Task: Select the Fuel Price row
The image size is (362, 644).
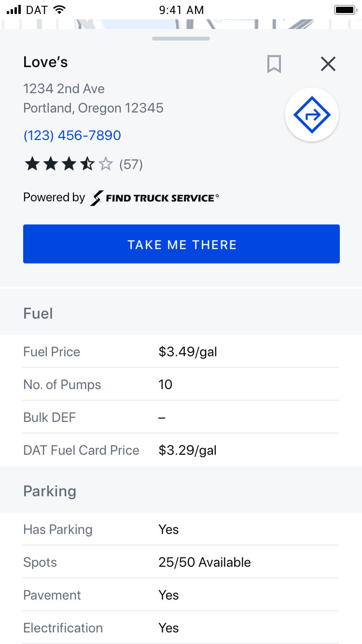Action: click(181, 351)
